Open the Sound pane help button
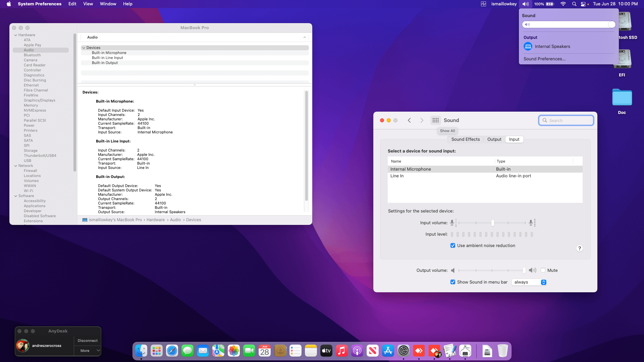The width and height of the screenshot is (644, 362). [x=579, y=248]
